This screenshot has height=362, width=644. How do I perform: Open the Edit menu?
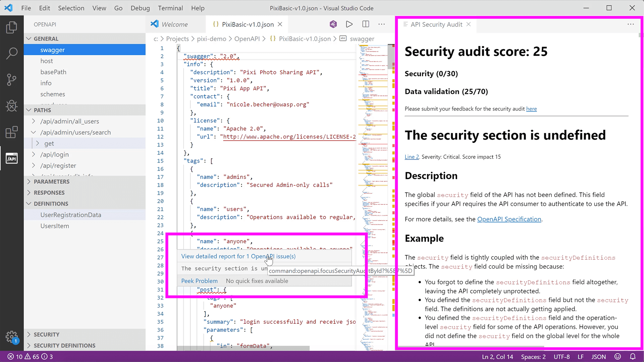pos(44,8)
